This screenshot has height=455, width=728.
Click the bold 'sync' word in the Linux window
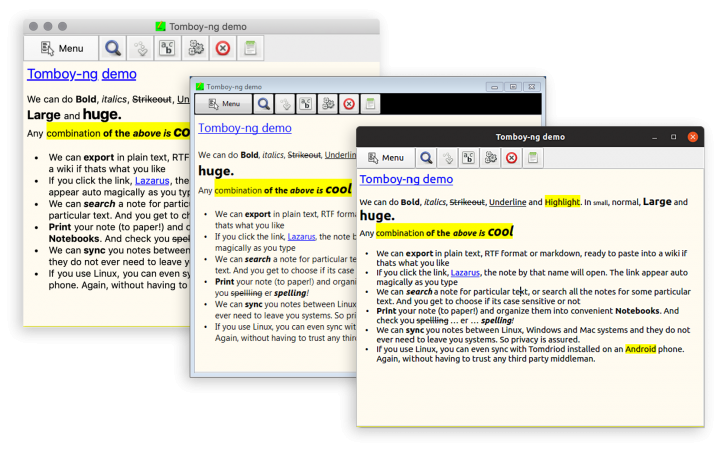pos(415,330)
